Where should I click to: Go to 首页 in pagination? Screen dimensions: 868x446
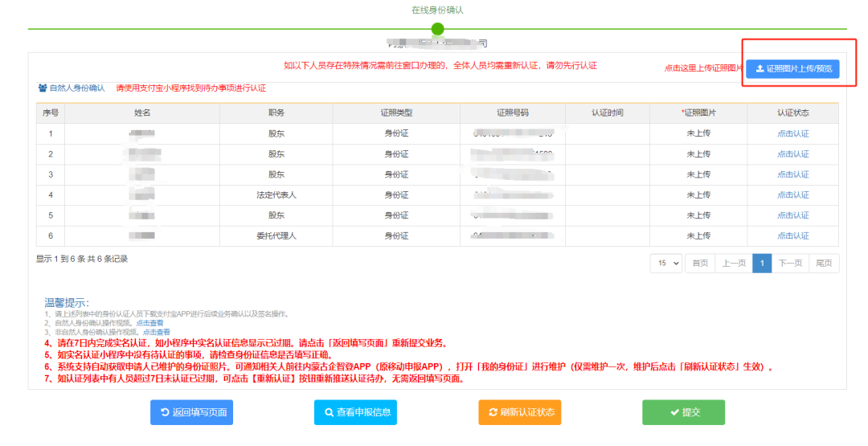point(700,264)
